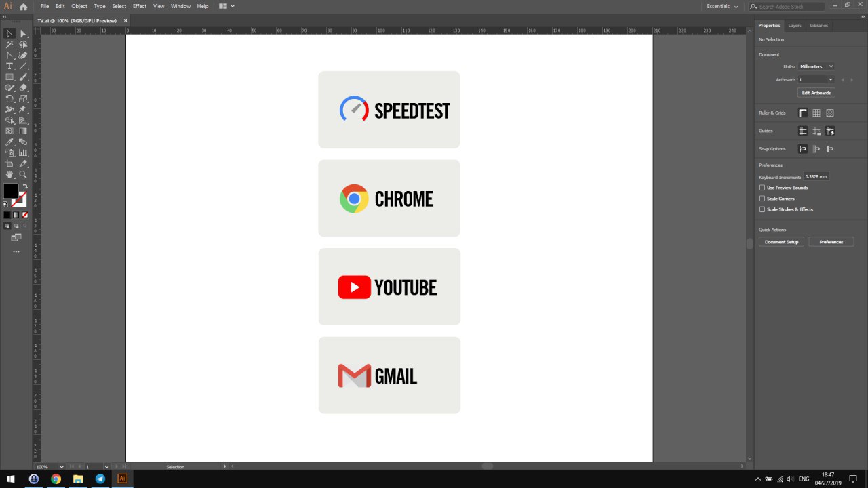Open the zoom level dropdown at 100%
The height and width of the screenshot is (488, 868).
click(x=62, y=466)
